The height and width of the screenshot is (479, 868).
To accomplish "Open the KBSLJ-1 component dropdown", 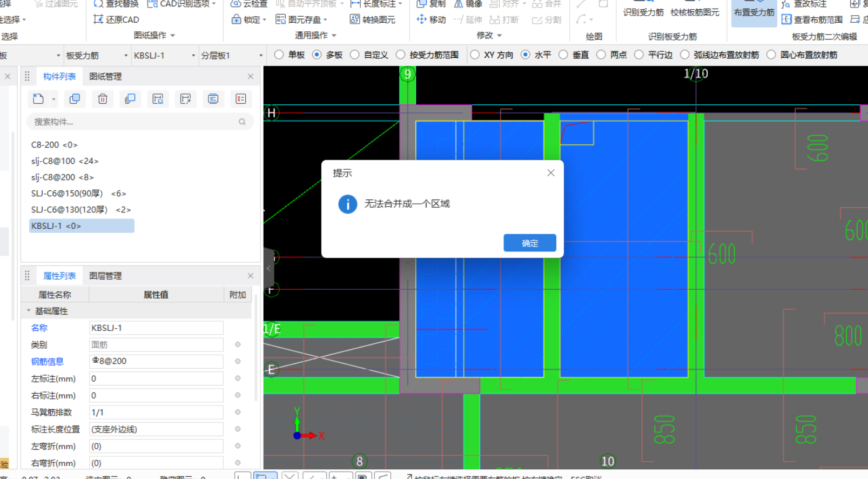I will [x=165, y=56].
